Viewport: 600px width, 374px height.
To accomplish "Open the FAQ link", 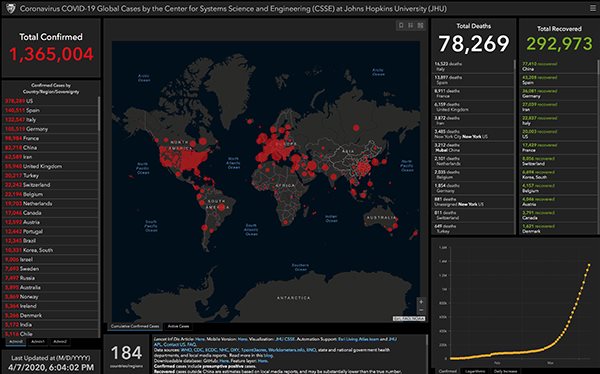I will [x=191, y=345].
